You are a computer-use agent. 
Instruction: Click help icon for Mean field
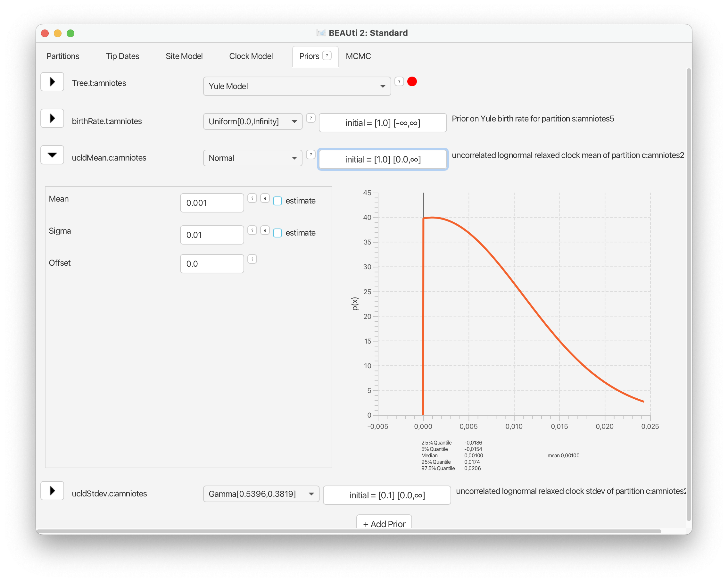coord(252,198)
